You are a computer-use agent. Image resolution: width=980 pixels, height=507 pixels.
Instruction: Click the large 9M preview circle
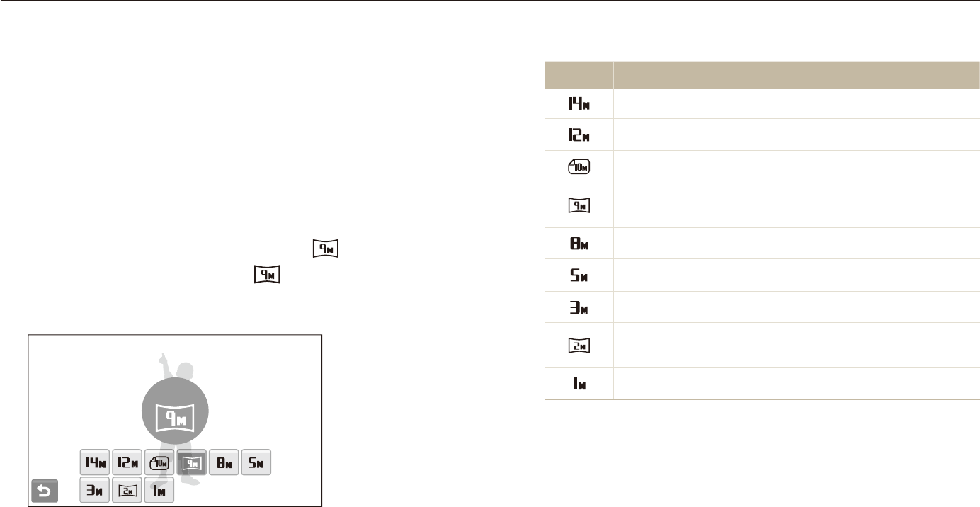coord(174,414)
